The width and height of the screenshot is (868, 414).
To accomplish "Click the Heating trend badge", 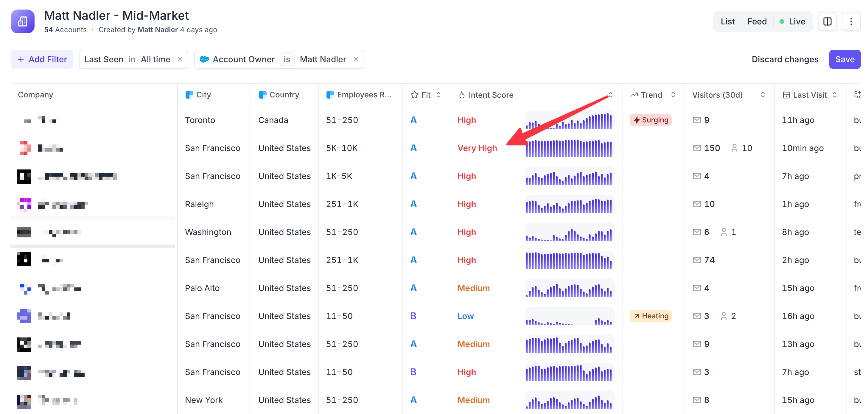I will (x=651, y=316).
